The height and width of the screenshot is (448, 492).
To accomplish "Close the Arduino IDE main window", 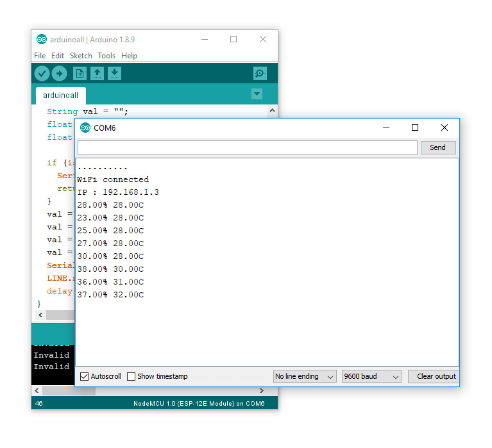I will click(x=262, y=39).
